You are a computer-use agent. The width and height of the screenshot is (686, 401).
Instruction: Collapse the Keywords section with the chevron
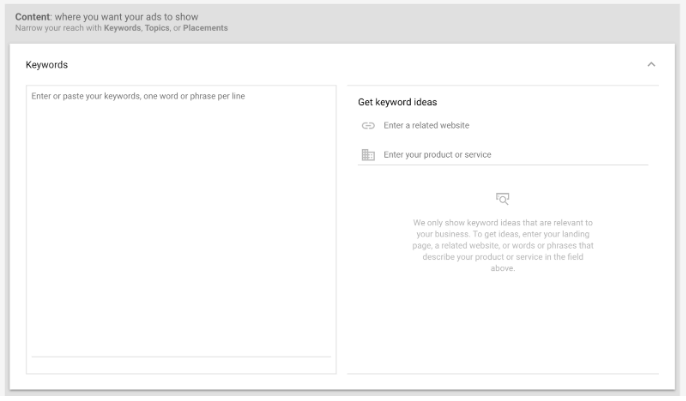coord(651,65)
